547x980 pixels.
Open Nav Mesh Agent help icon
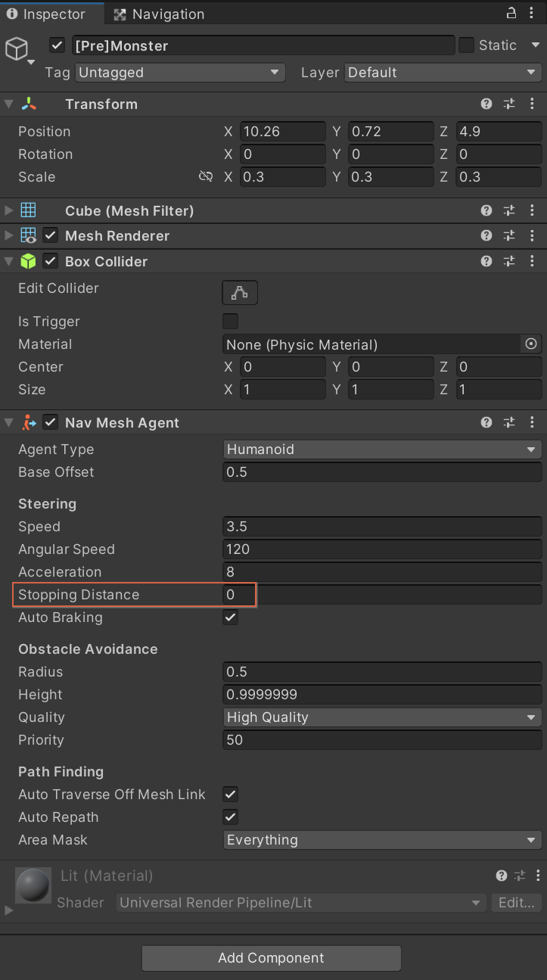(486, 423)
